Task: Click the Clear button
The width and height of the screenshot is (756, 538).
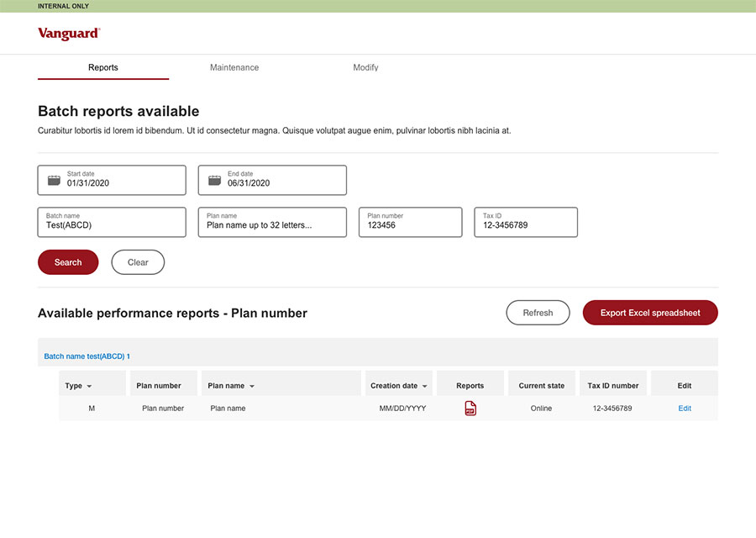Action: click(138, 262)
